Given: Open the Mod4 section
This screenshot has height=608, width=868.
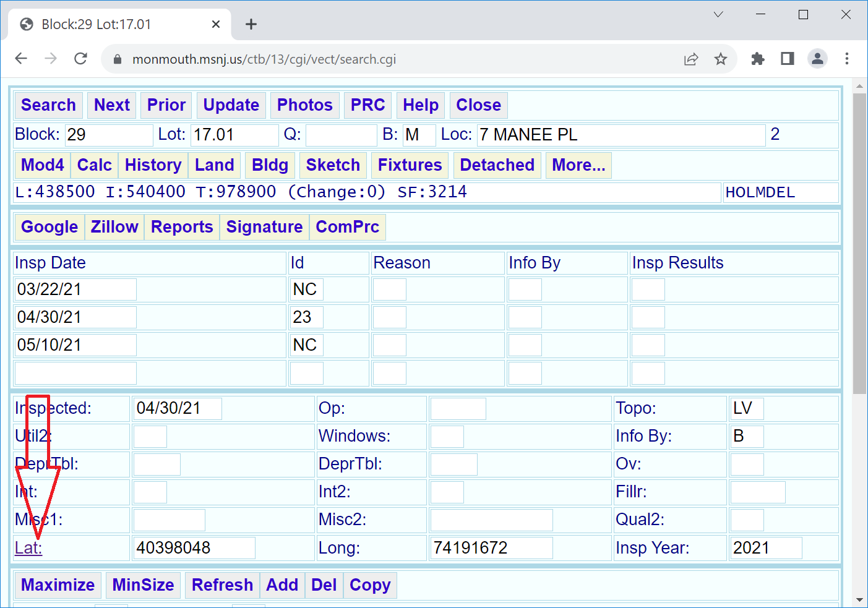Looking at the screenshot, I should pos(43,165).
